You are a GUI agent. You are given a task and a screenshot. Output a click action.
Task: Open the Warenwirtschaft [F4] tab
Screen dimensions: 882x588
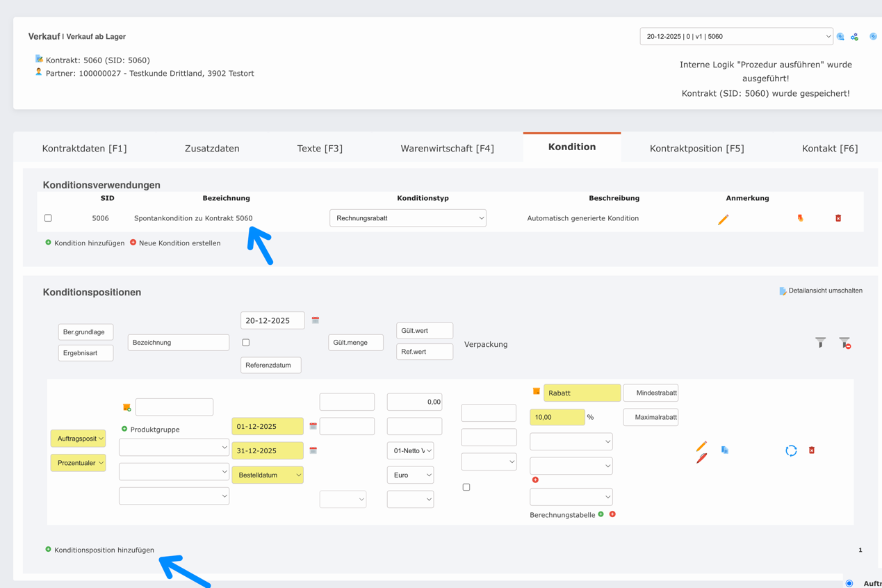(x=447, y=148)
